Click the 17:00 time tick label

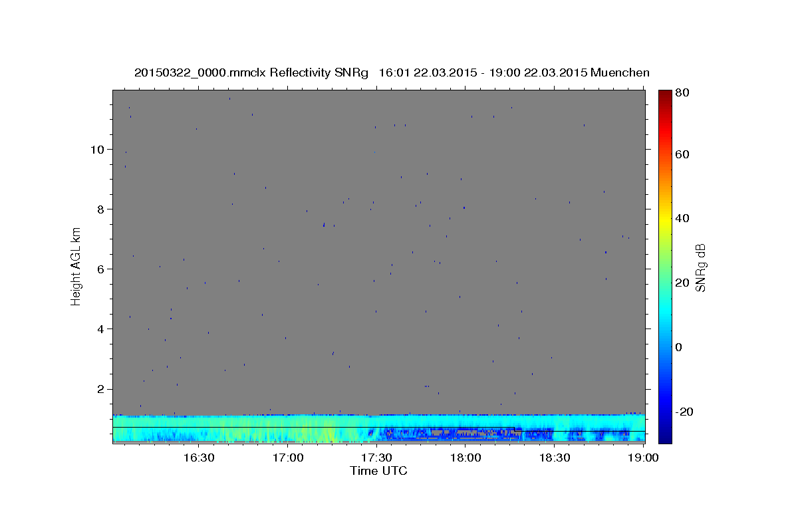click(x=287, y=458)
